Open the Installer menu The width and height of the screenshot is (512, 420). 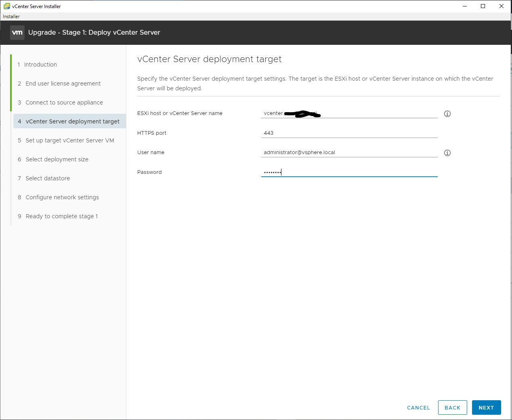11,17
